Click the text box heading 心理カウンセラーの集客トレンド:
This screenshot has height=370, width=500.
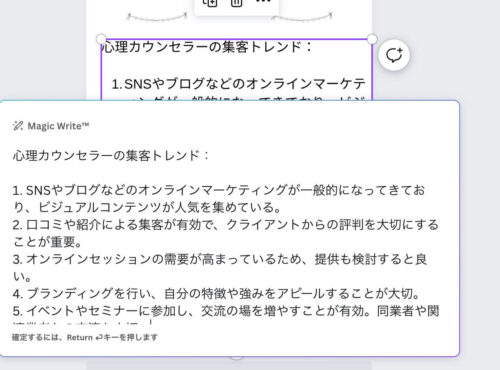207,47
